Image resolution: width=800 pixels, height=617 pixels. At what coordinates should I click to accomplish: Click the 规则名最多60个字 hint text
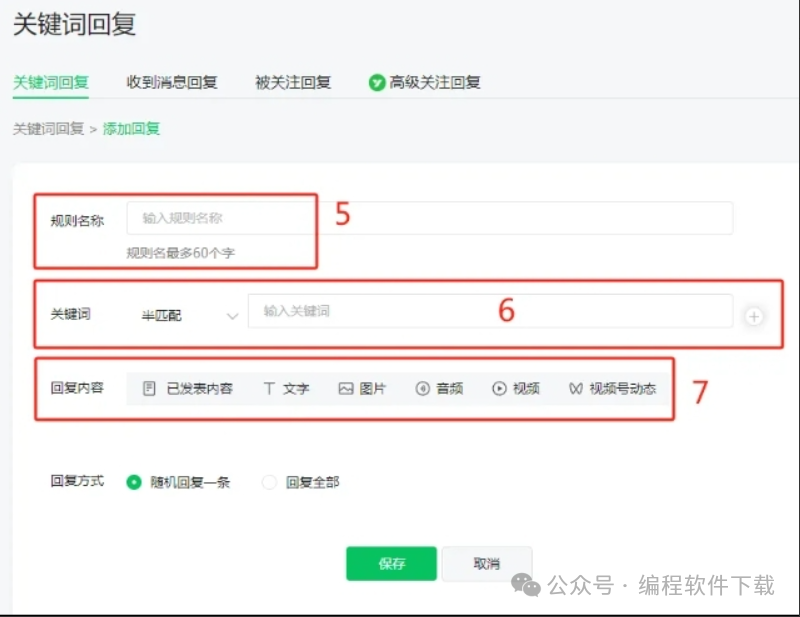(181, 253)
